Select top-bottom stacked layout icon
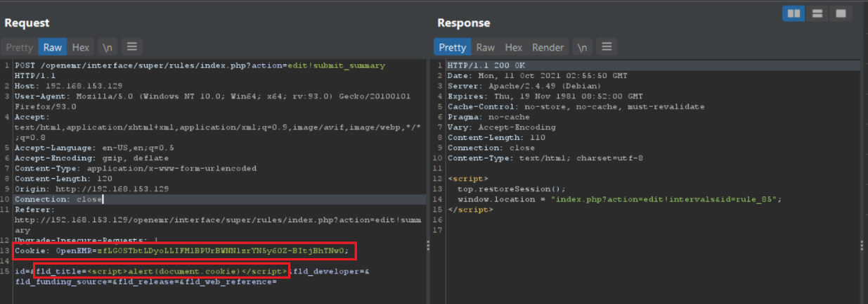Viewport: 868px width, 304px height. 817,13
